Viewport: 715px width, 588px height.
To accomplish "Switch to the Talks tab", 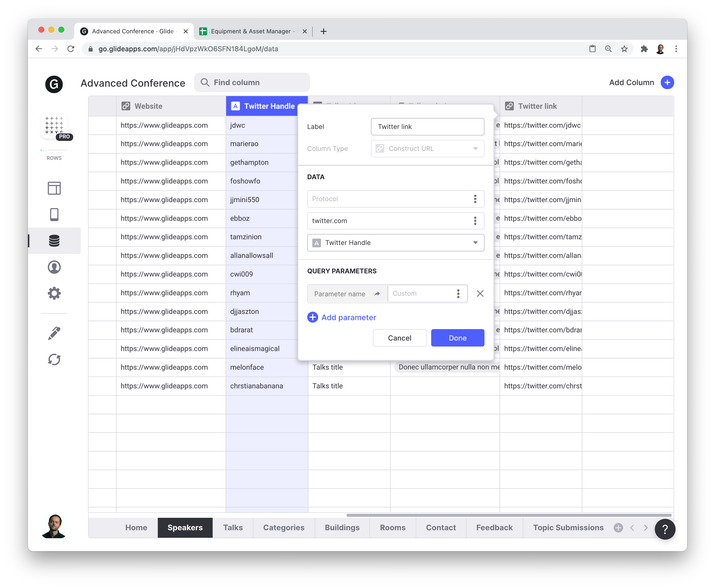I will 233,528.
